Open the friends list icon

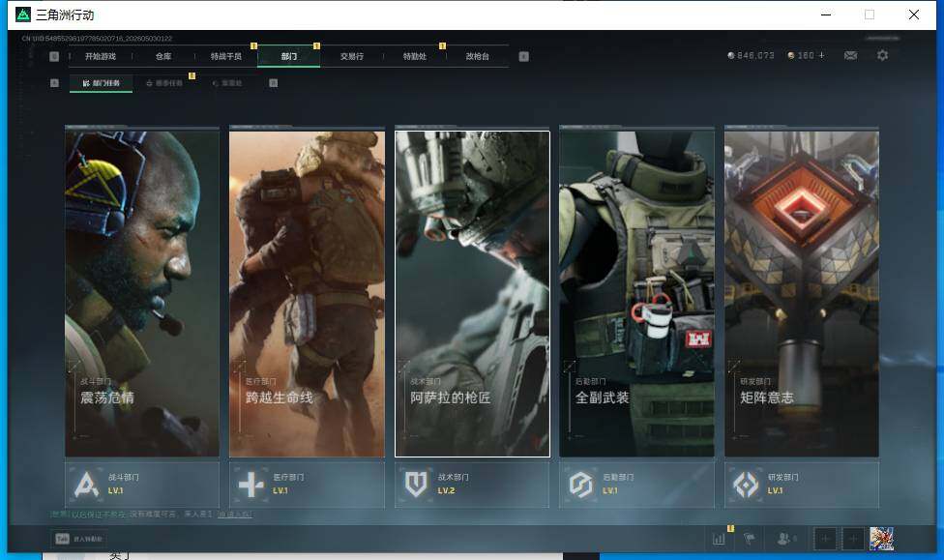[785, 539]
